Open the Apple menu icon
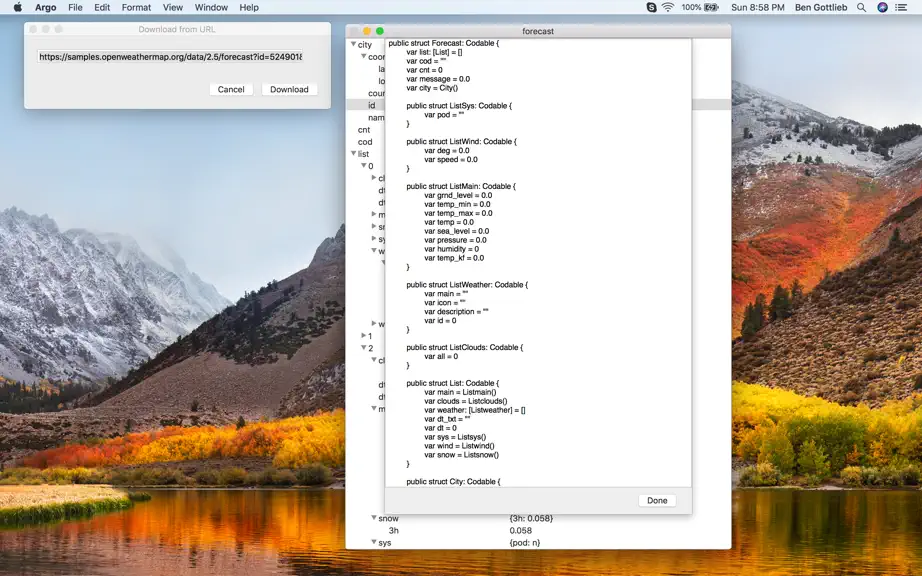Screen dimensions: 922x576 pos(18,7)
